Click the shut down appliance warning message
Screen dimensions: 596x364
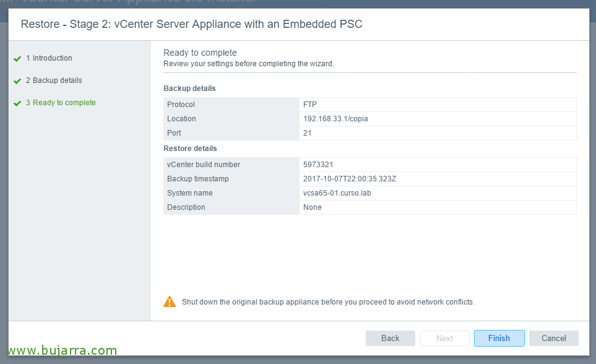[x=328, y=302]
